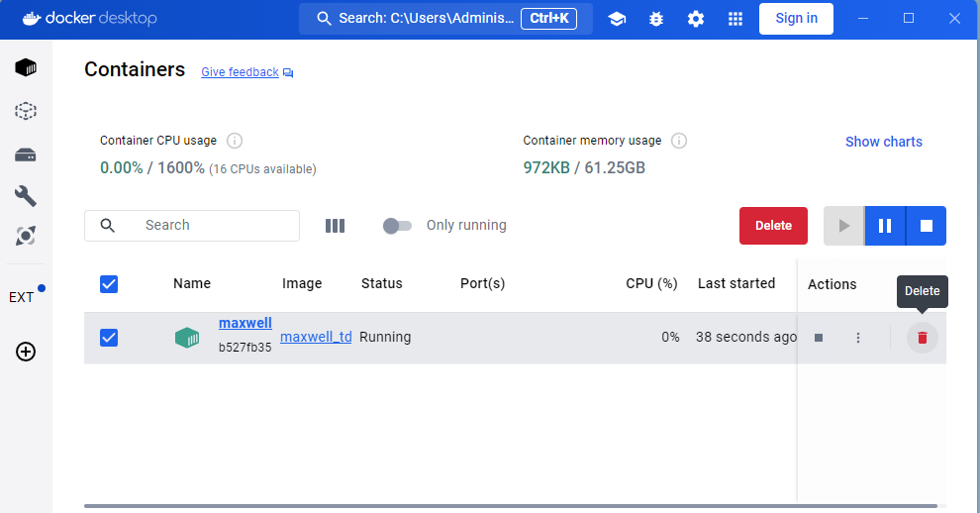
Task: Open the column chooser icon
Action: pos(335,226)
